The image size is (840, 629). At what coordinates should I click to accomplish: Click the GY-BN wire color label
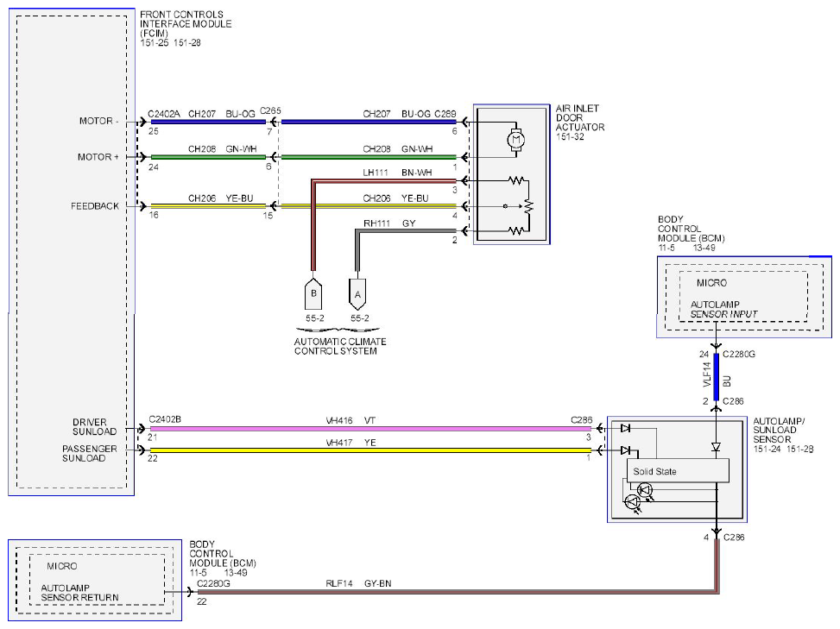pyautogui.click(x=377, y=583)
